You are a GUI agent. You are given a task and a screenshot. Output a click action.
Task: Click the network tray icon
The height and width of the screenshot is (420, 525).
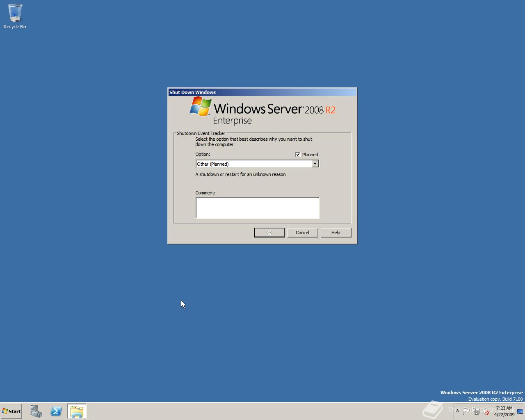(476, 411)
